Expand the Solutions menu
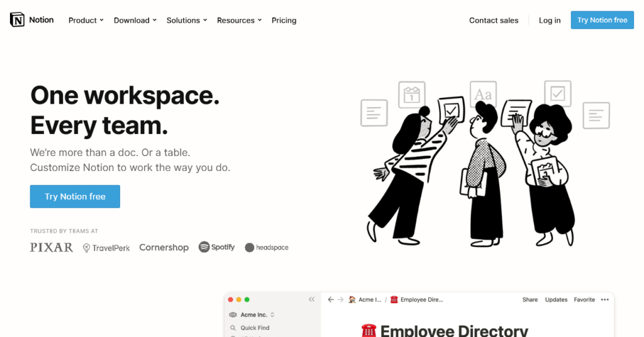The image size is (644, 337). pyautogui.click(x=187, y=20)
